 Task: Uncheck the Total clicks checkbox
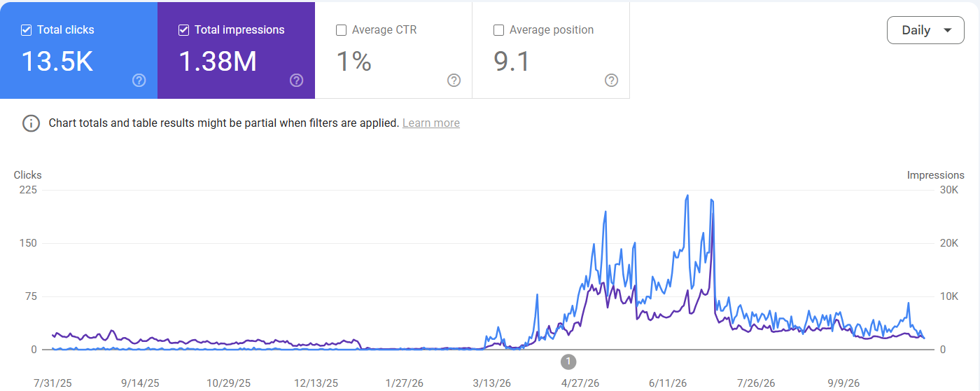coord(27,30)
